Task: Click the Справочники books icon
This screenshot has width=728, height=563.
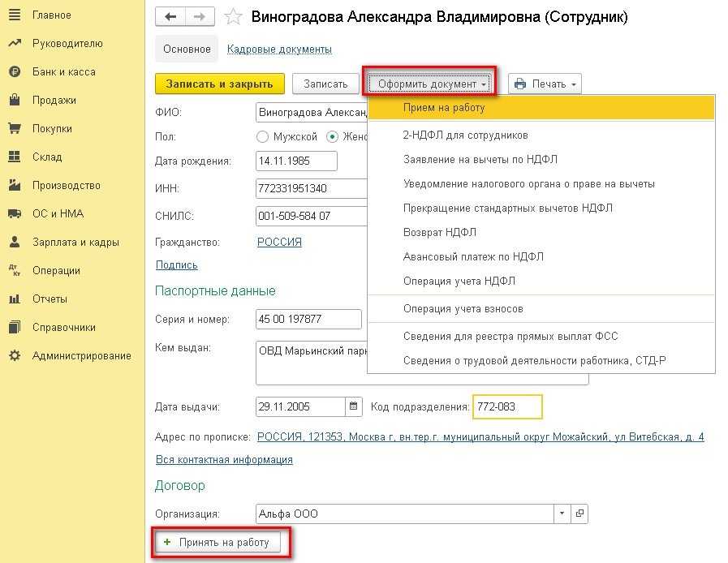Action: [15, 327]
